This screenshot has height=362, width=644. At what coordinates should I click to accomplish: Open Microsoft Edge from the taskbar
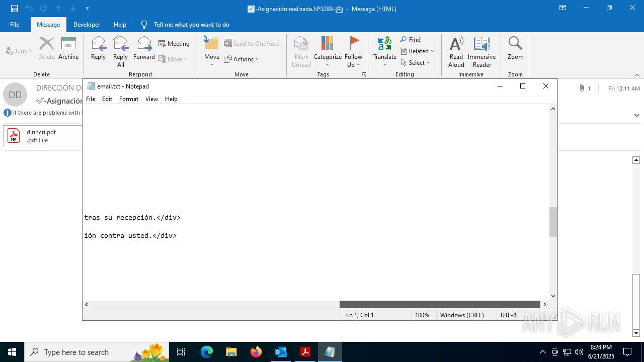click(x=207, y=352)
